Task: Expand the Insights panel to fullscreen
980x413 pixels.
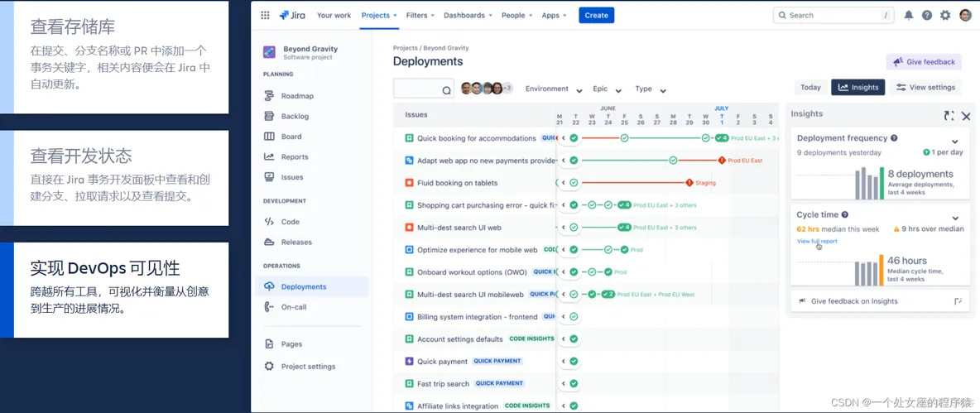Action: (x=949, y=116)
